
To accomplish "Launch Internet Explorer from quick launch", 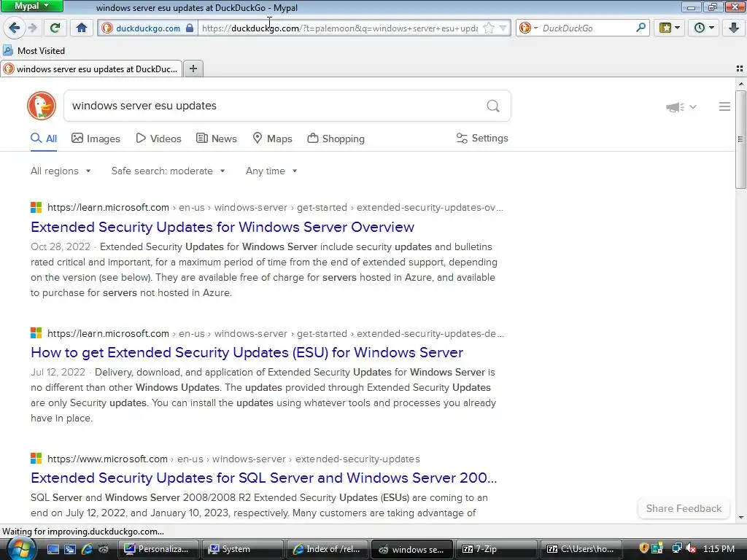I will click(x=87, y=549).
